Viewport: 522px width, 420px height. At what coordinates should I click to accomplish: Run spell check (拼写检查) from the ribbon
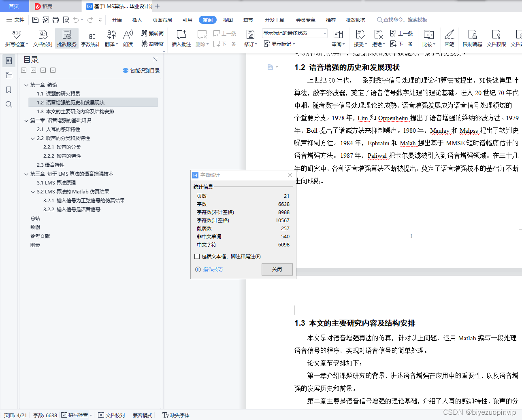click(x=16, y=38)
